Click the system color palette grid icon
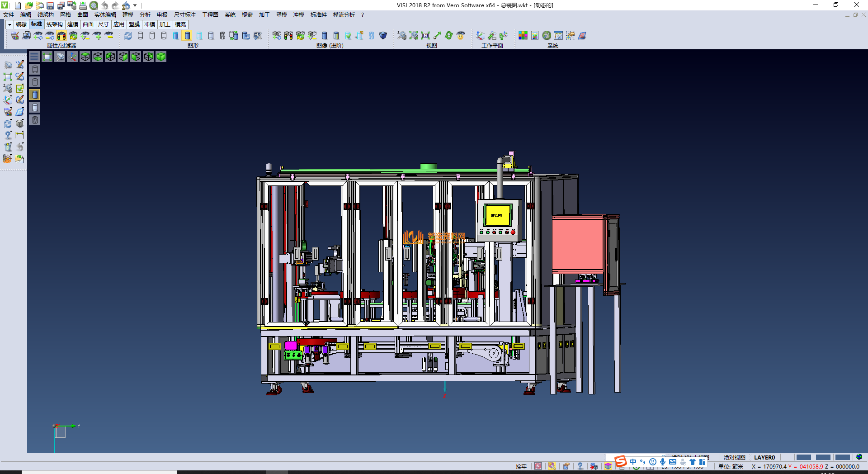The width and height of the screenshot is (868, 474). coord(523,36)
